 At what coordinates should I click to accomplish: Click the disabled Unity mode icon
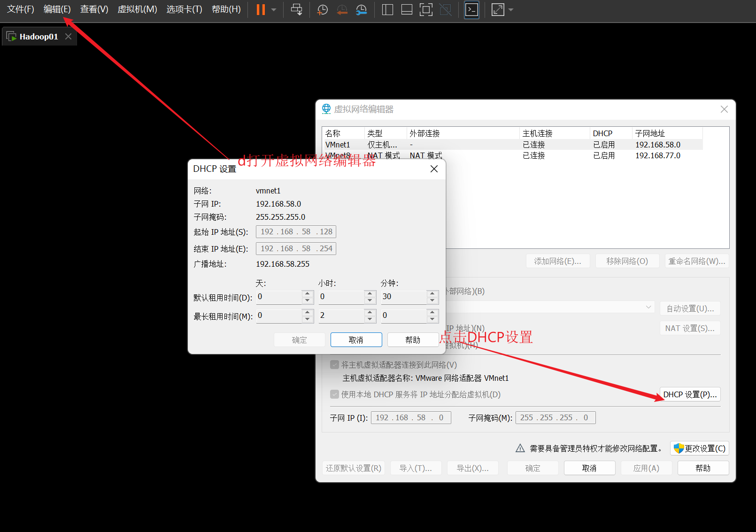tap(445, 10)
